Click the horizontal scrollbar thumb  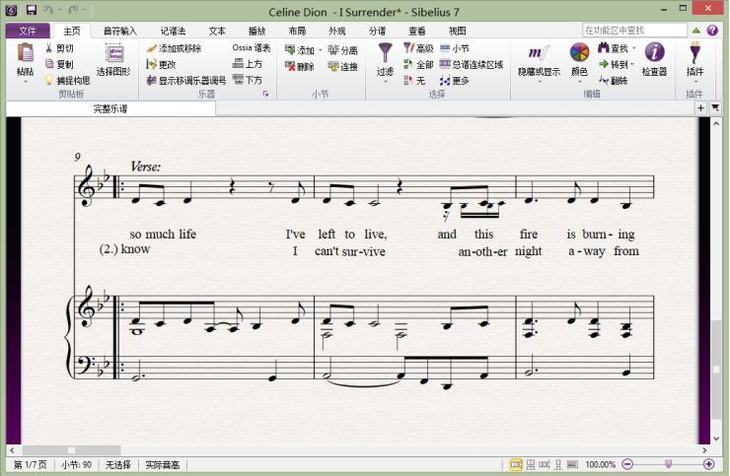72,450
